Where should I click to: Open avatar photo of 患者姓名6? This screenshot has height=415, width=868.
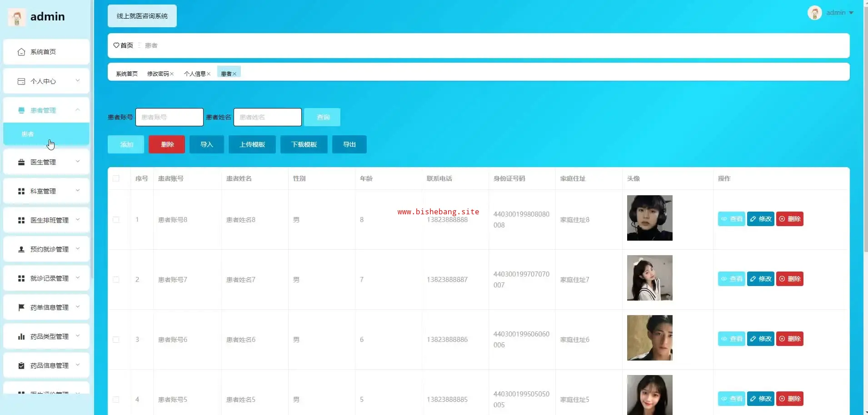point(650,338)
